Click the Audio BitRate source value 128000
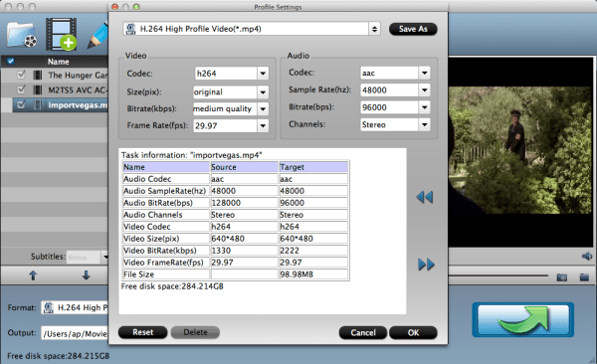 click(226, 203)
